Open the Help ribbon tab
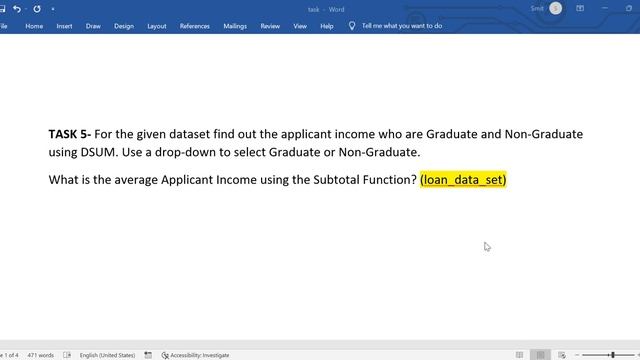Screen dimensions: 640x360 point(327,26)
